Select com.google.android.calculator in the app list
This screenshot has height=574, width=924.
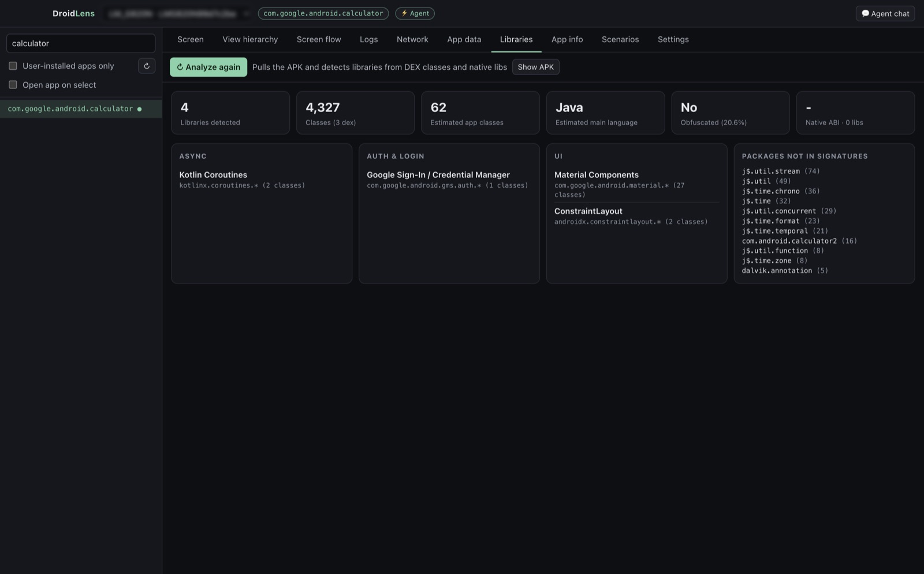point(81,109)
